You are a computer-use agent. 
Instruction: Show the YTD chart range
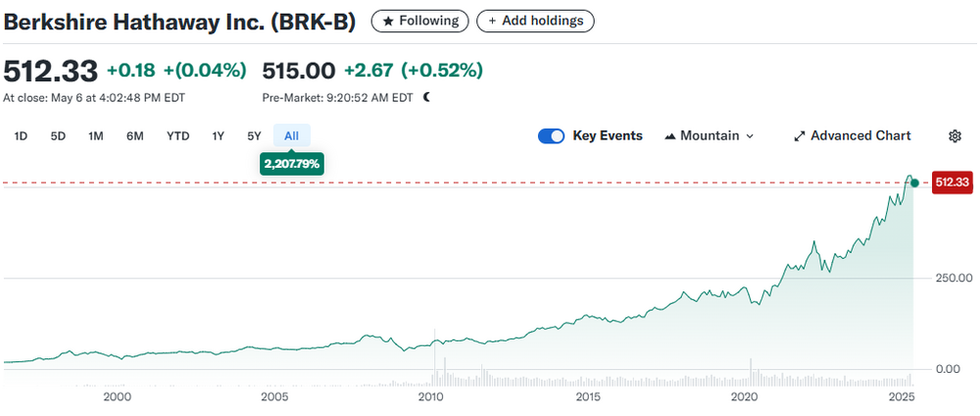tap(177, 136)
